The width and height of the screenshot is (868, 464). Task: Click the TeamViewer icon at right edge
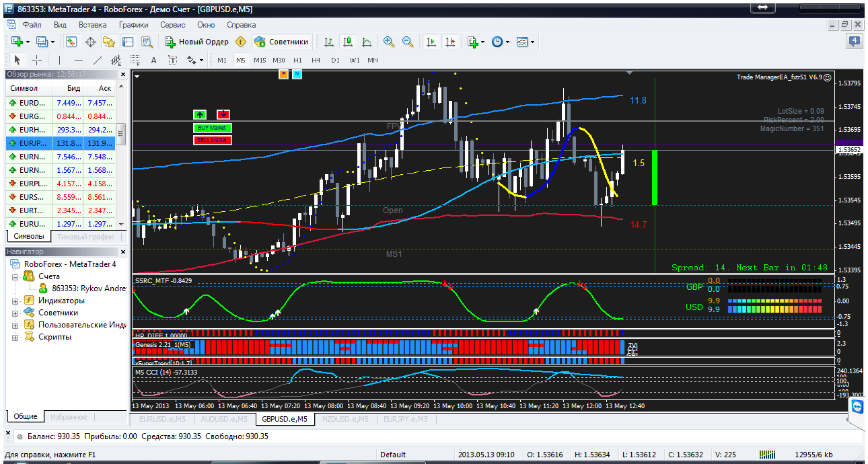[857, 407]
